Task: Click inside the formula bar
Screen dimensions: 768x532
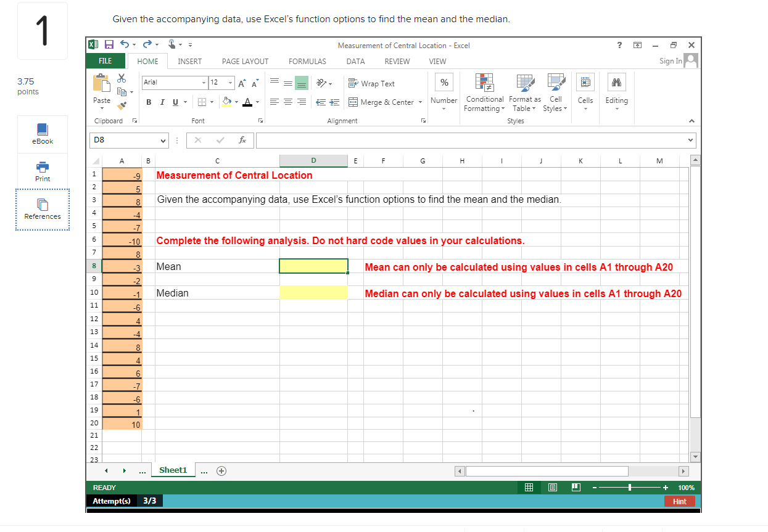Action: [x=432, y=140]
